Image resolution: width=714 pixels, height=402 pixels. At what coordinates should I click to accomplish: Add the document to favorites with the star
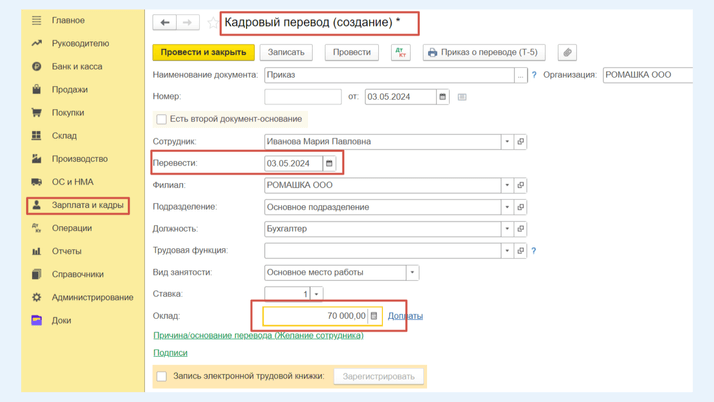[x=213, y=22]
